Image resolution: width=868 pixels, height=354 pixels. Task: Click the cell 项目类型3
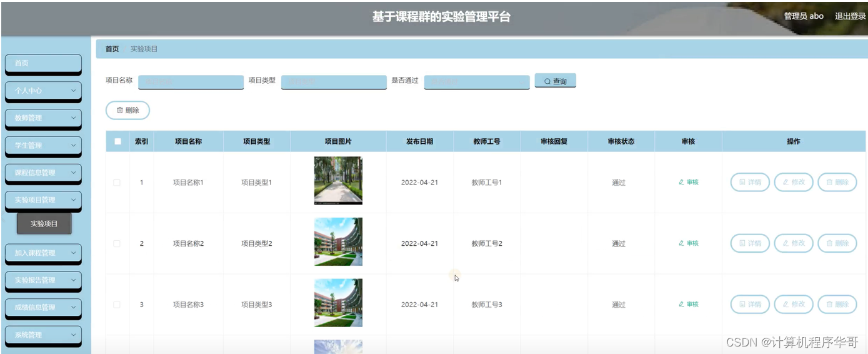point(257,305)
